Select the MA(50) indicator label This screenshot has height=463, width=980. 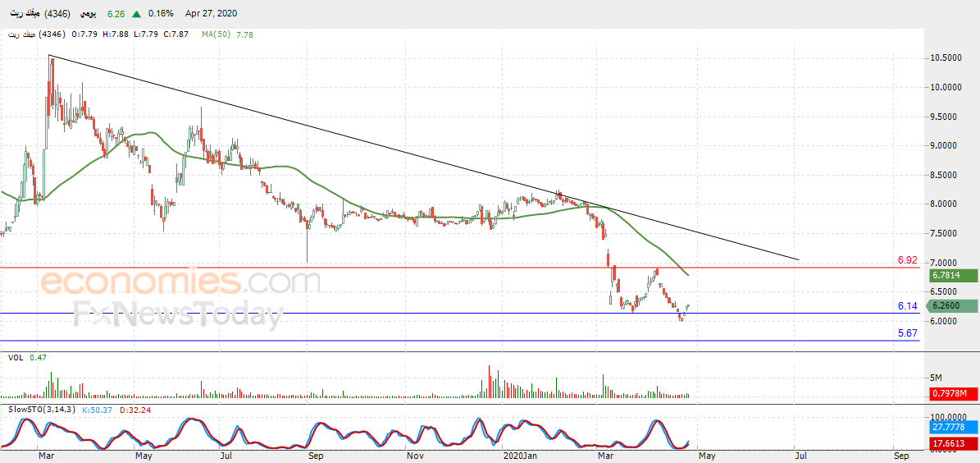coord(217,35)
